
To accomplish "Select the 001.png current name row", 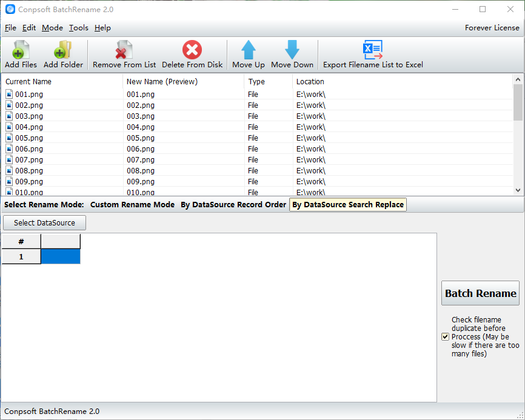I will 29,94.
